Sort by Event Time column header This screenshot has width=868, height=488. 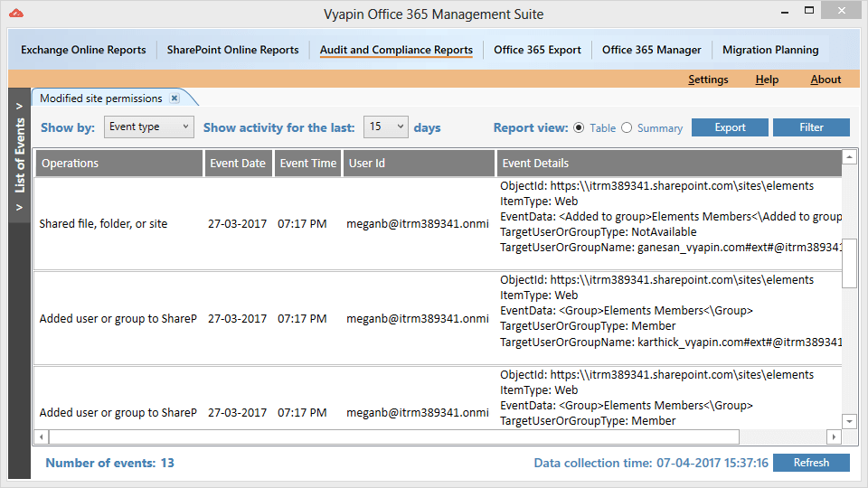click(307, 164)
